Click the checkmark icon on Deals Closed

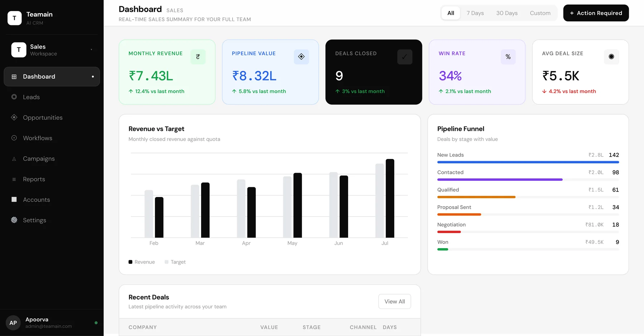coord(405,56)
